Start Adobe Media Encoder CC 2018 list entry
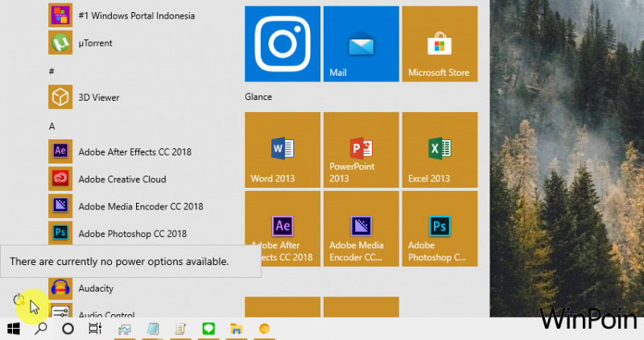 coord(126,206)
